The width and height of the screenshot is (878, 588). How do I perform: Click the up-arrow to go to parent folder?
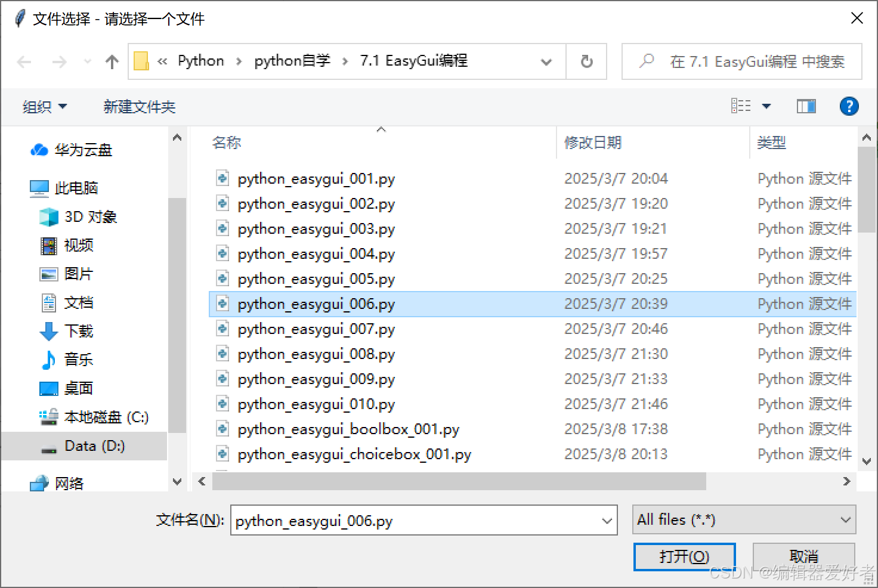112,61
